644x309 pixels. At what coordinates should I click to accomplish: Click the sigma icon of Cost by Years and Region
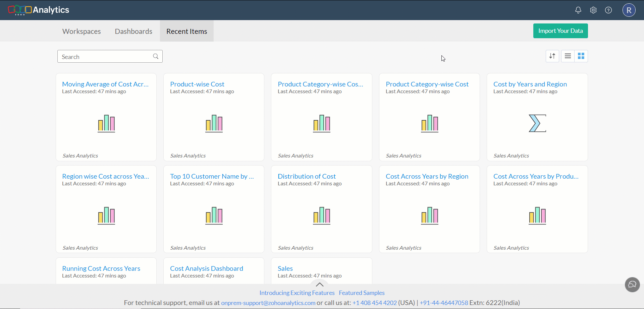(x=537, y=123)
